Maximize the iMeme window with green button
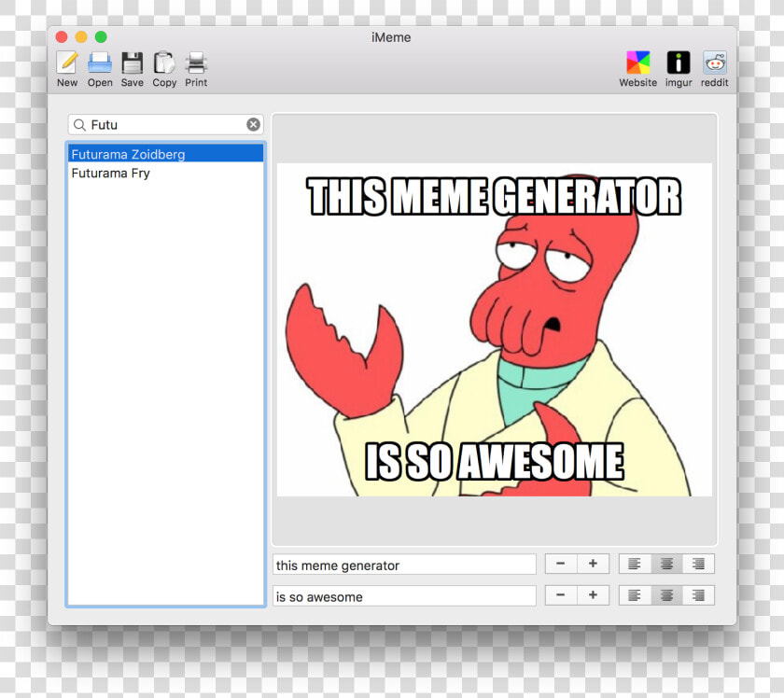The width and height of the screenshot is (784, 698). pos(101,37)
